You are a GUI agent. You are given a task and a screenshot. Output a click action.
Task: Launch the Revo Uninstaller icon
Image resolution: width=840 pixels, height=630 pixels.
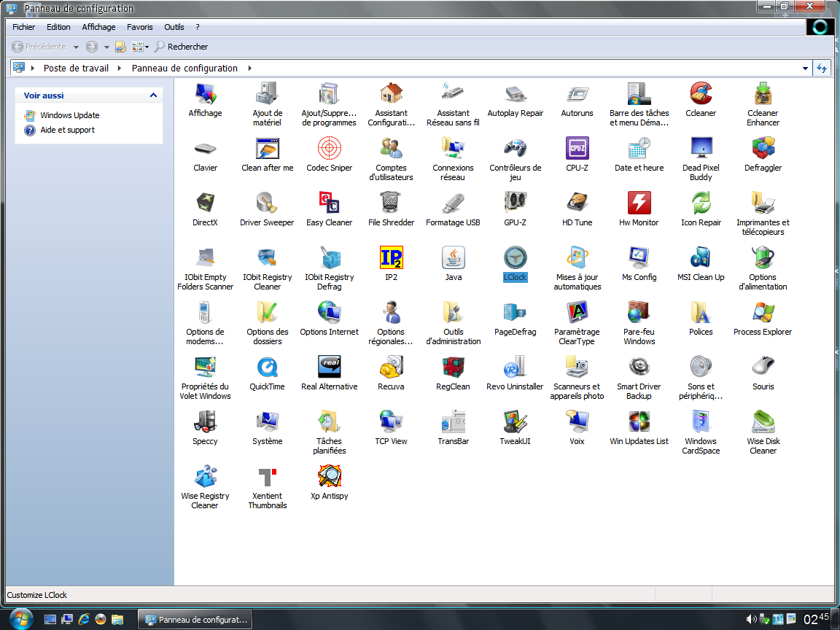click(515, 367)
